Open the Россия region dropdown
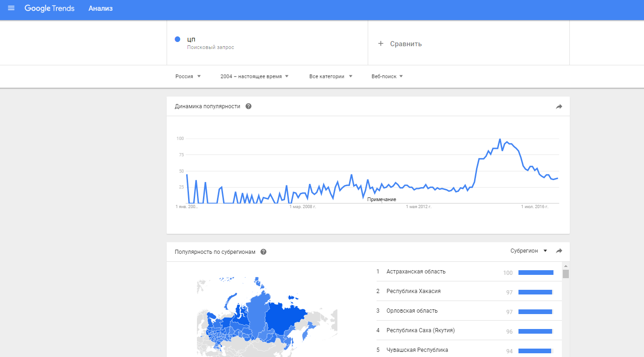 (x=188, y=77)
